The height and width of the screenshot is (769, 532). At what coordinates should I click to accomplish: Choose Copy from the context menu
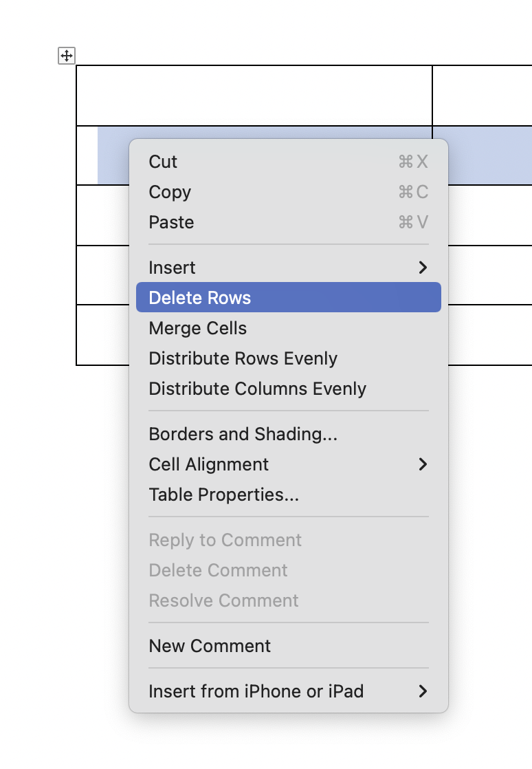[x=170, y=192]
